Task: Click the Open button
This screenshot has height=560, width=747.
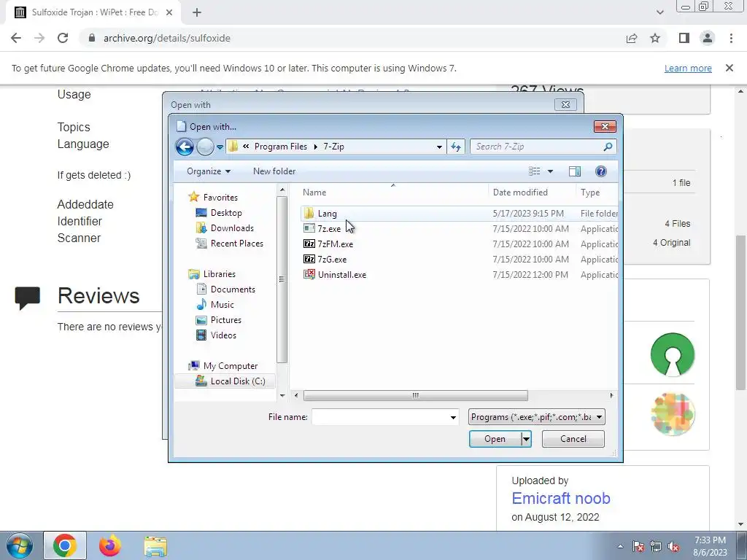Action: [495, 439]
